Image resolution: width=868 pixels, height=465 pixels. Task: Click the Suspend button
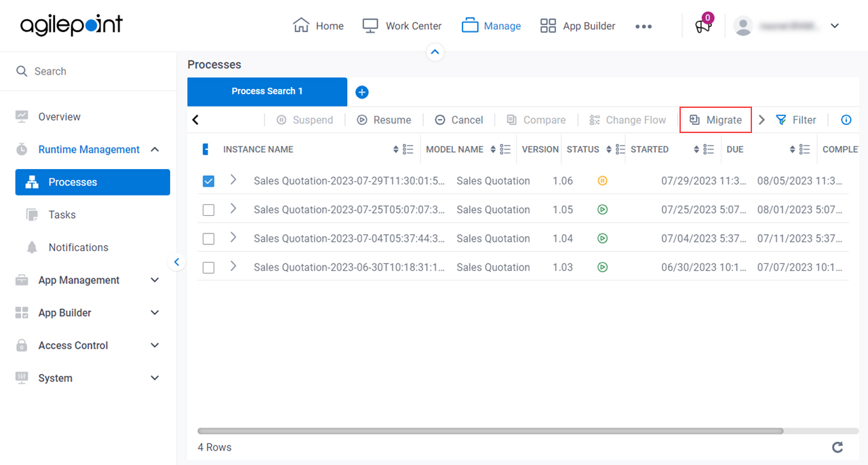pos(304,120)
